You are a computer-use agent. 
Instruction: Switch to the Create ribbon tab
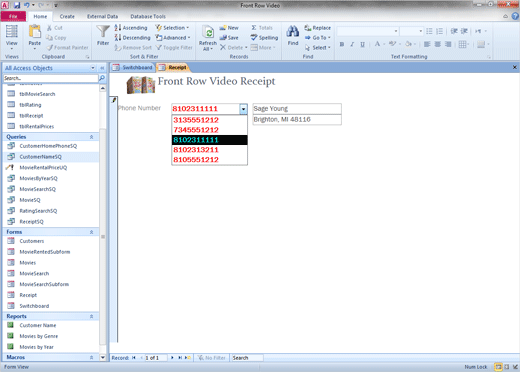tap(67, 16)
